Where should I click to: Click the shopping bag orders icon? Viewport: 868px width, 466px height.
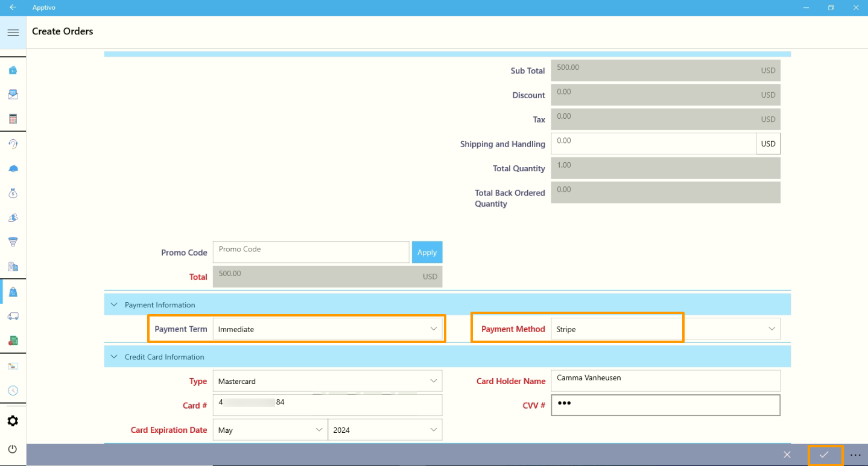tap(13, 292)
